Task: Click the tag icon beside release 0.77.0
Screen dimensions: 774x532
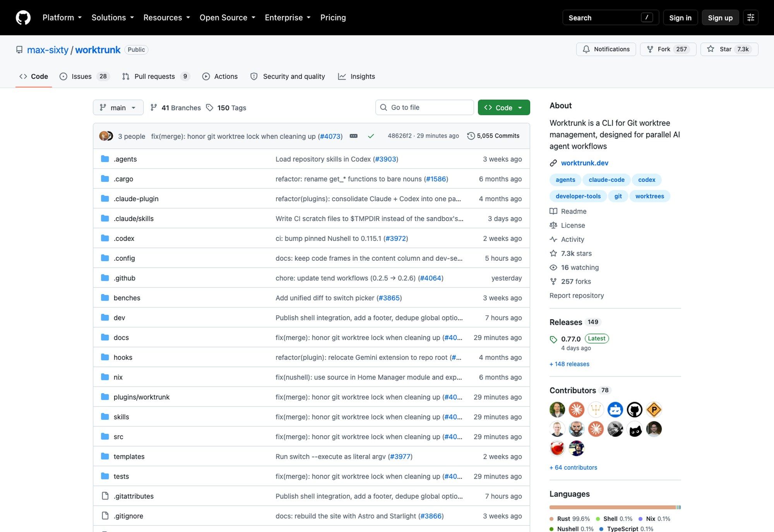Action: 553,339
